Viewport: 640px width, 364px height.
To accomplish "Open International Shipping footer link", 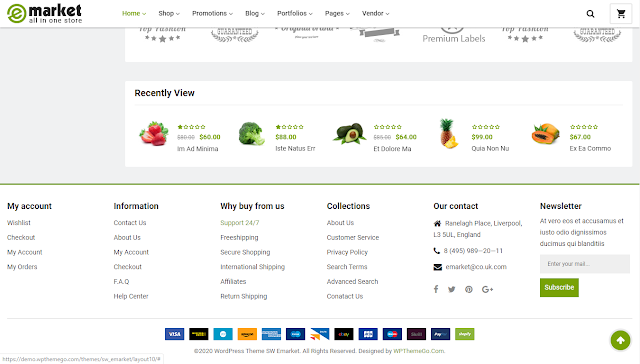I will click(x=253, y=267).
